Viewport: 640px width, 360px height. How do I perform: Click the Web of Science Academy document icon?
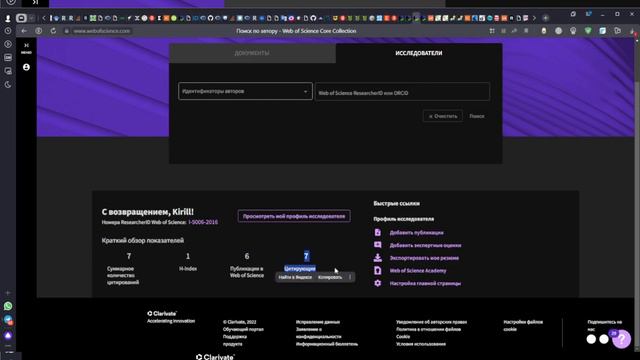[378, 270]
